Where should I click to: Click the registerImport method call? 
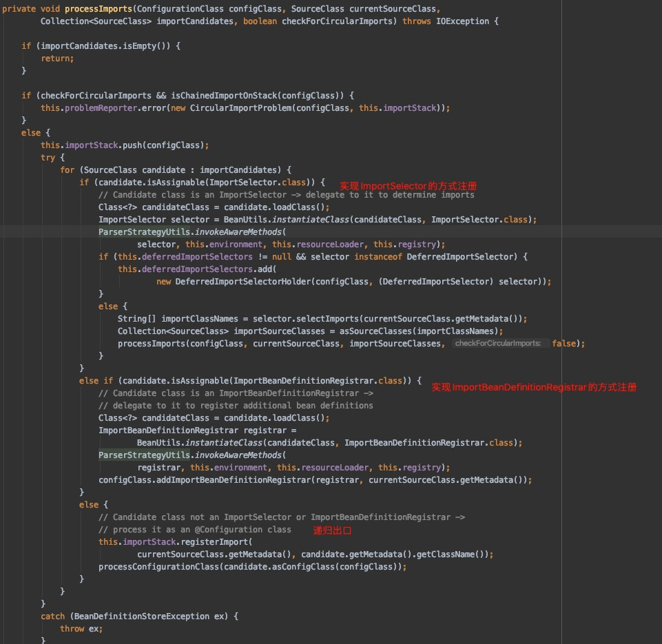(x=214, y=542)
